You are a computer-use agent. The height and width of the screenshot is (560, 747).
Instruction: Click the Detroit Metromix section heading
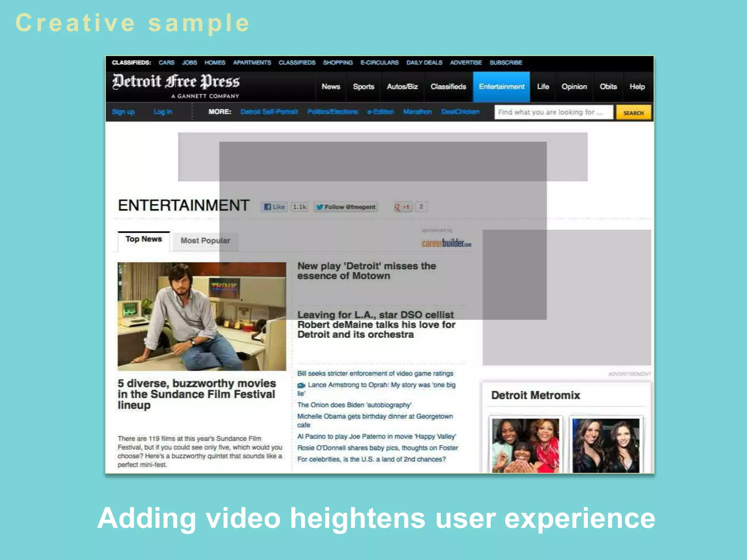[535, 395]
